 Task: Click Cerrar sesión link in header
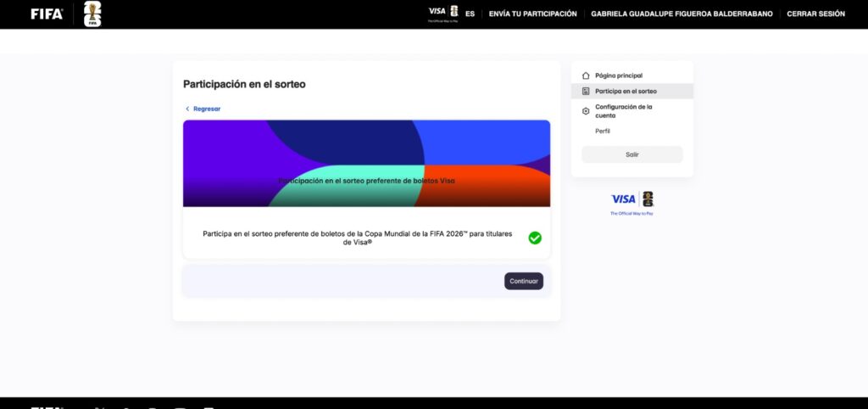816,14
